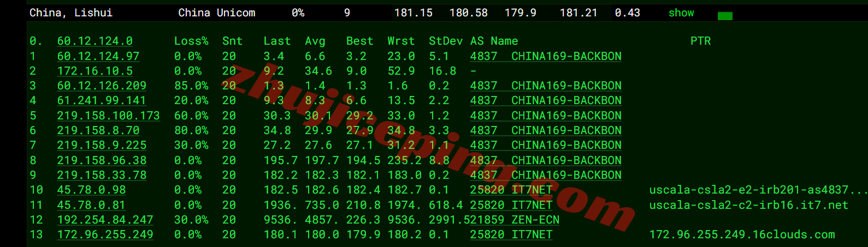Select the China Unicom provider text

pos(217,13)
